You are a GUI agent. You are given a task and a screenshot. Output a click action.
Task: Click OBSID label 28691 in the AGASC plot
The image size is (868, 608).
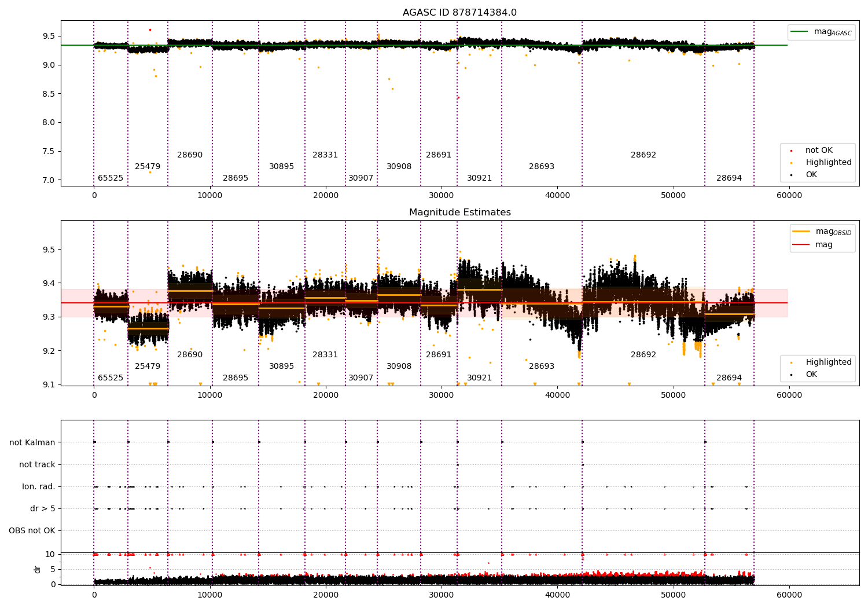pos(439,155)
